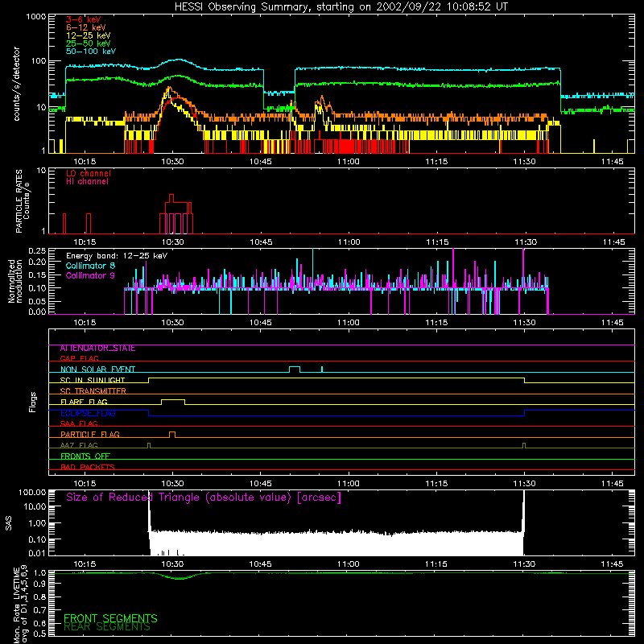The image size is (644, 644).
Task: Click the counts/s/detector axis label
Action: (x=16, y=84)
